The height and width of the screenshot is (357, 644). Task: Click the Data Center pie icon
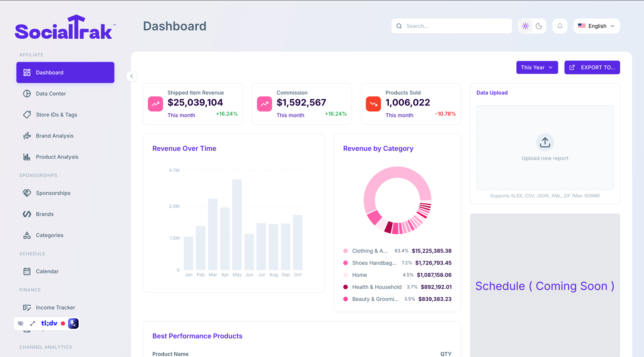point(27,93)
